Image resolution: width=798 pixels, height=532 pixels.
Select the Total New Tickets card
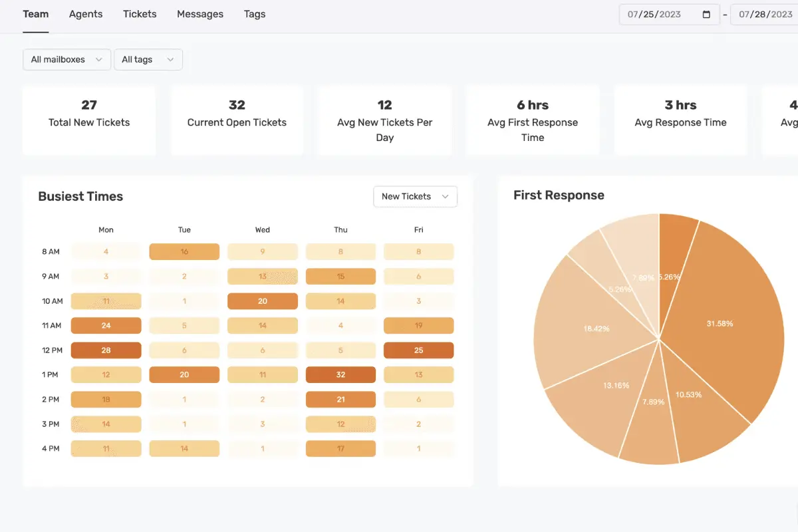[x=89, y=120]
